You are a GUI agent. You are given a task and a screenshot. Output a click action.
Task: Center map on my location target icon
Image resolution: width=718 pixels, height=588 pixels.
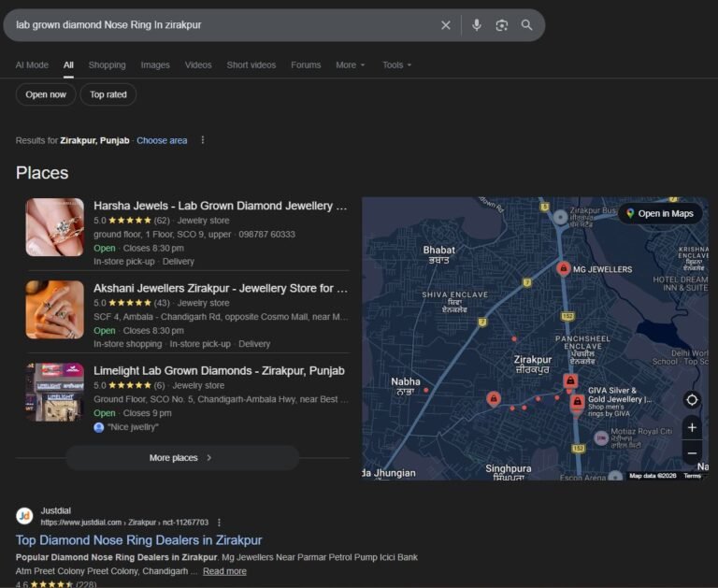click(x=692, y=400)
